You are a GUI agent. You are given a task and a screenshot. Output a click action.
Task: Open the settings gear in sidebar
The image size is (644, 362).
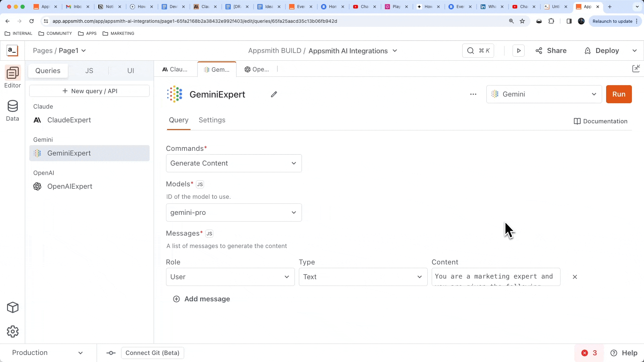[x=13, y=331]
